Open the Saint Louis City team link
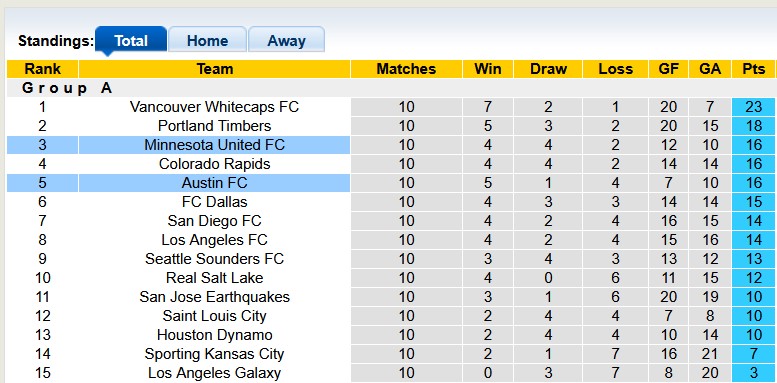The width and height of the screenshot is (777, 383). (x=215, y=316)
